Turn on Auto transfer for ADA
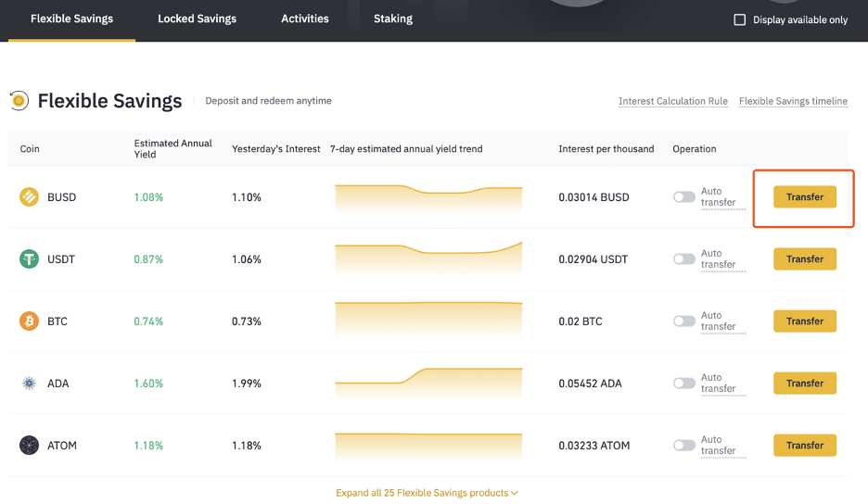This screenshot has width=868, height=504. [x=684, y=383]
